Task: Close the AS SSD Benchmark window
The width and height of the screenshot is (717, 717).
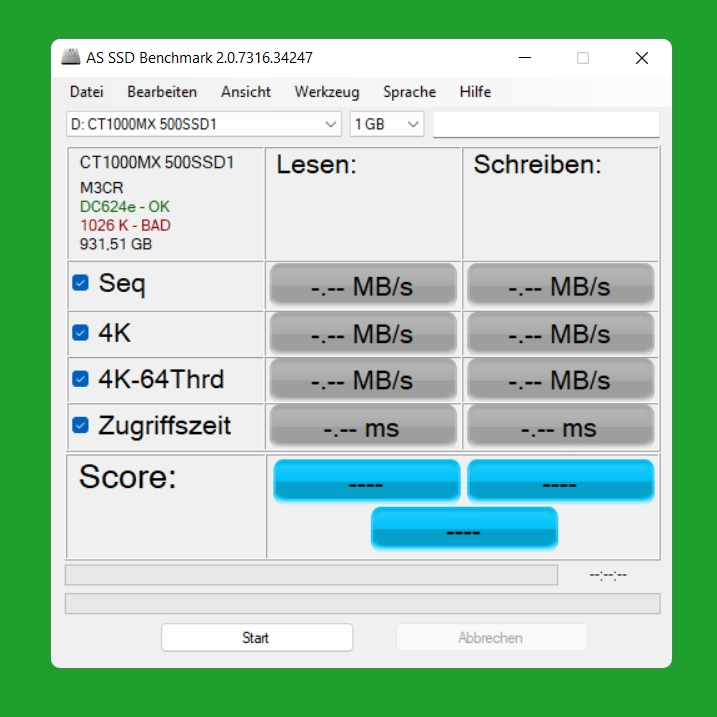Action: (642, 58)
